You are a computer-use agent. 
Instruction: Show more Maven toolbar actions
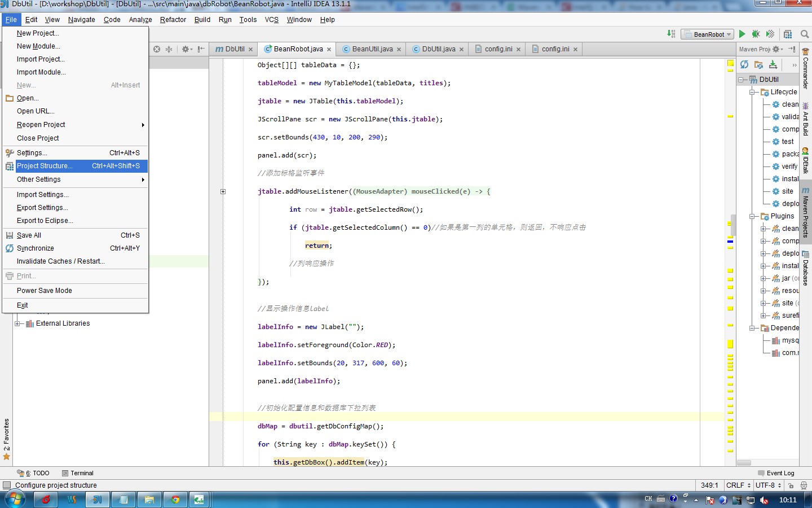coord(794,65)
